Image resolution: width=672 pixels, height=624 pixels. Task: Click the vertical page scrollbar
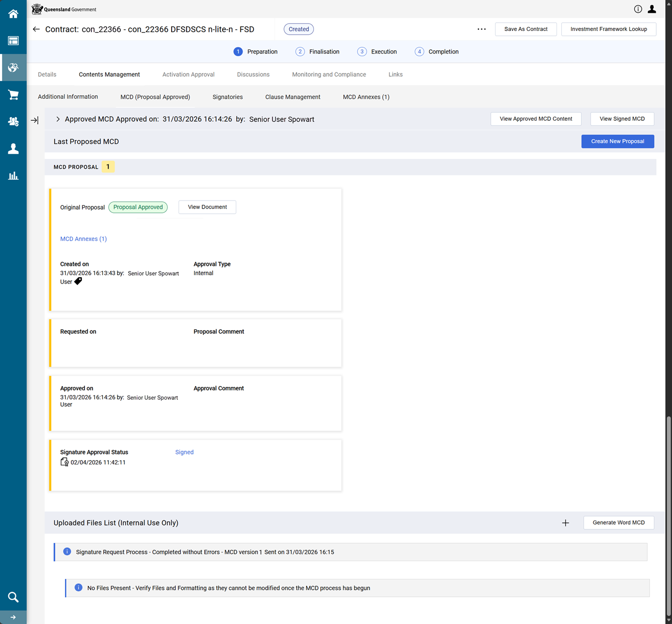click(x=668, y=515)
